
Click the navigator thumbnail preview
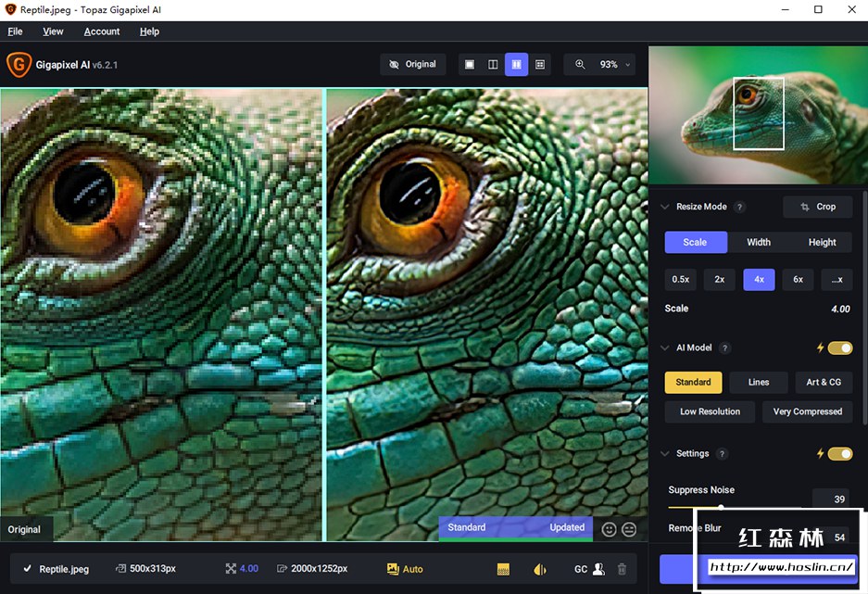pos(759,115)
